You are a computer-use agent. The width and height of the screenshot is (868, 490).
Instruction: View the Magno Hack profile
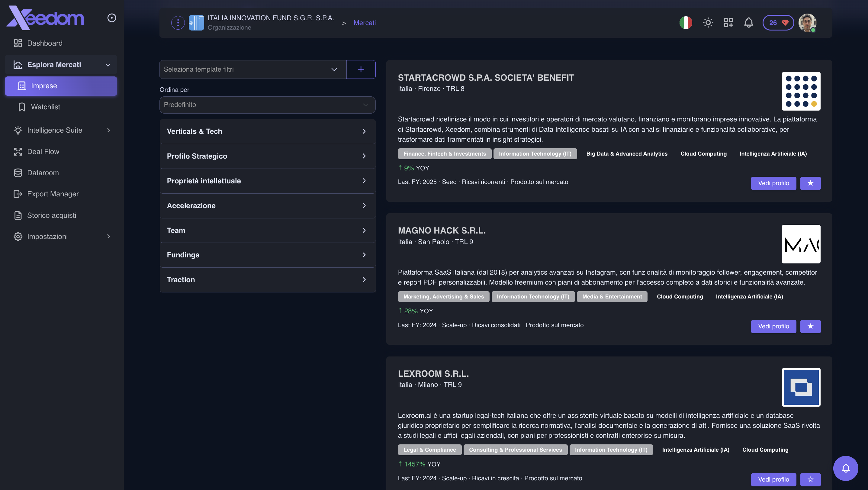point(773,326)
